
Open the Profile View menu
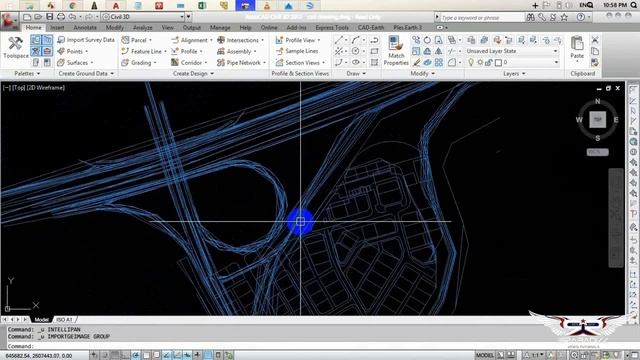pos(298,40)
